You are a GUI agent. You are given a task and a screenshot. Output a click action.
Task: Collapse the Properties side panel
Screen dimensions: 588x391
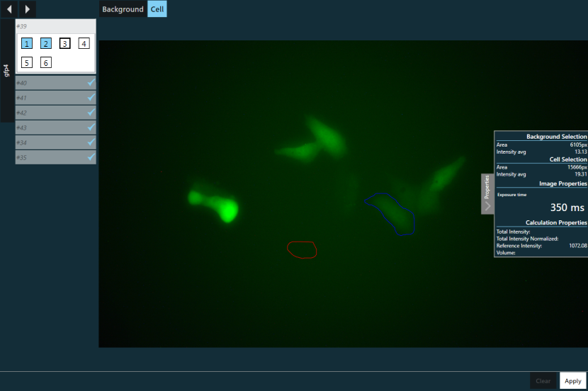487,194
